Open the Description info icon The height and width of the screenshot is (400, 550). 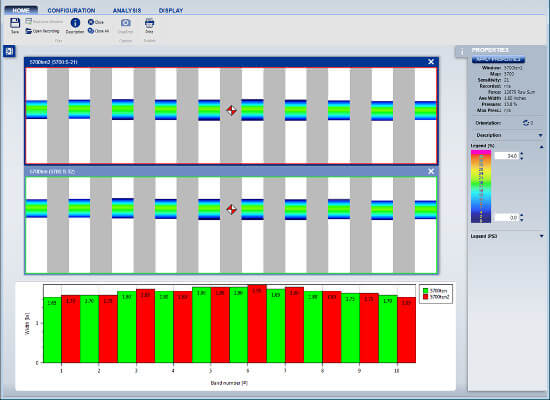[75, 23]
